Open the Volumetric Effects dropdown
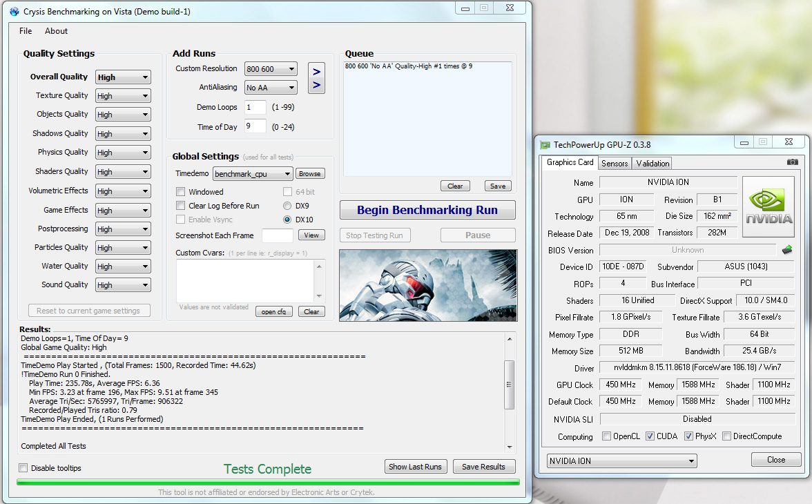Screen dimensions: 812x504 tap(123, 191)
